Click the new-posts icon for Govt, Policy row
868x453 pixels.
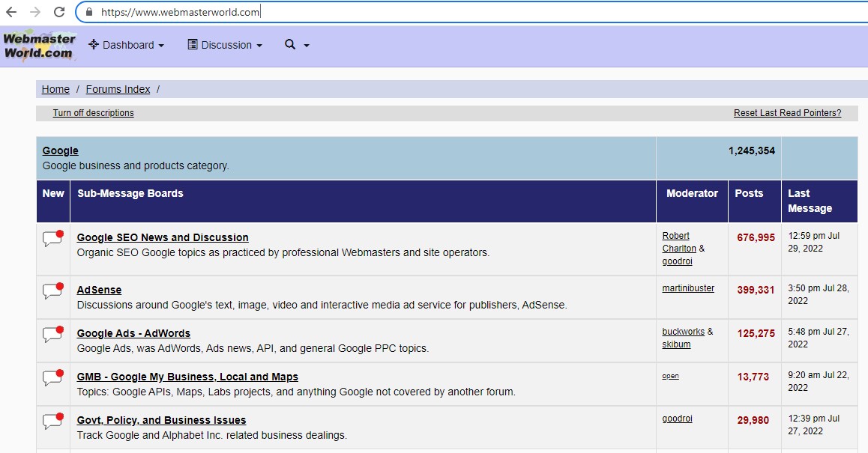click(53, 422)
